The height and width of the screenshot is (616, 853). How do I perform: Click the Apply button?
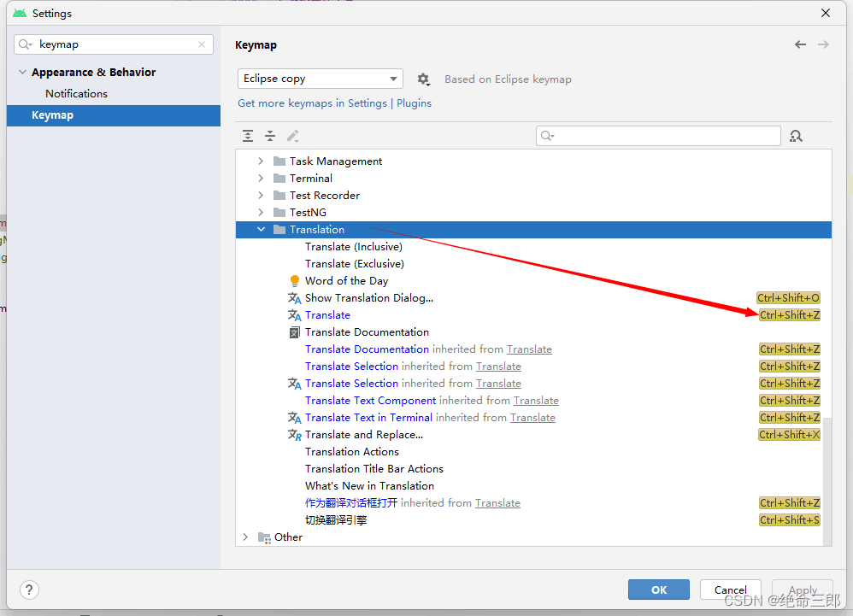point(803,590)
